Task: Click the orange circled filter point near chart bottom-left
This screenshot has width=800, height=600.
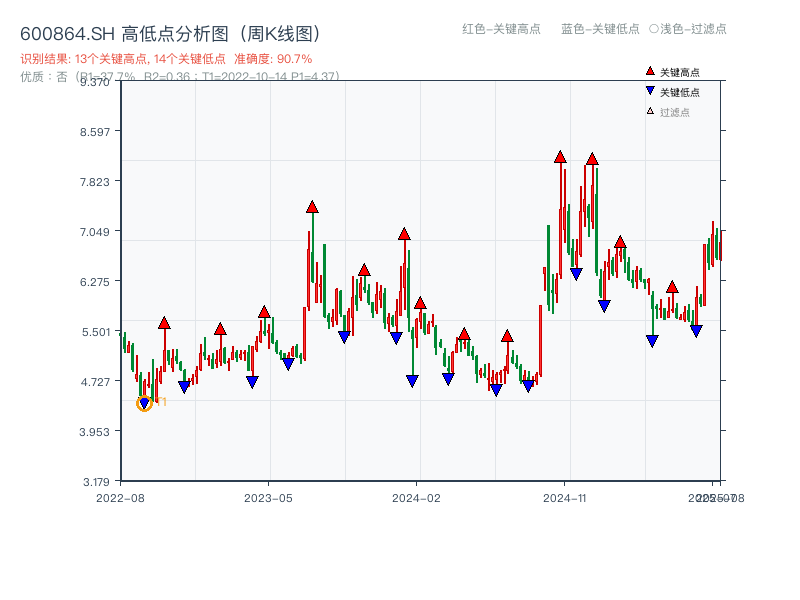Action: point(145,403)
